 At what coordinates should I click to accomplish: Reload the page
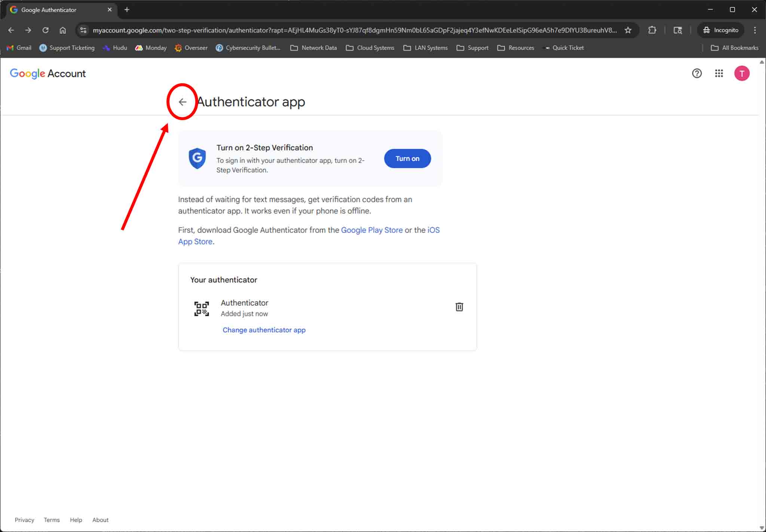45,30
